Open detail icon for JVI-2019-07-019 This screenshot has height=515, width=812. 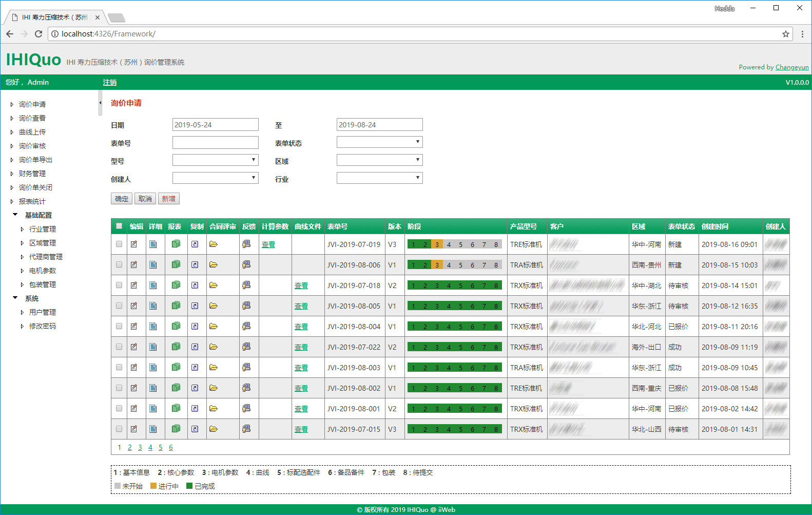(x=153, y=244)
